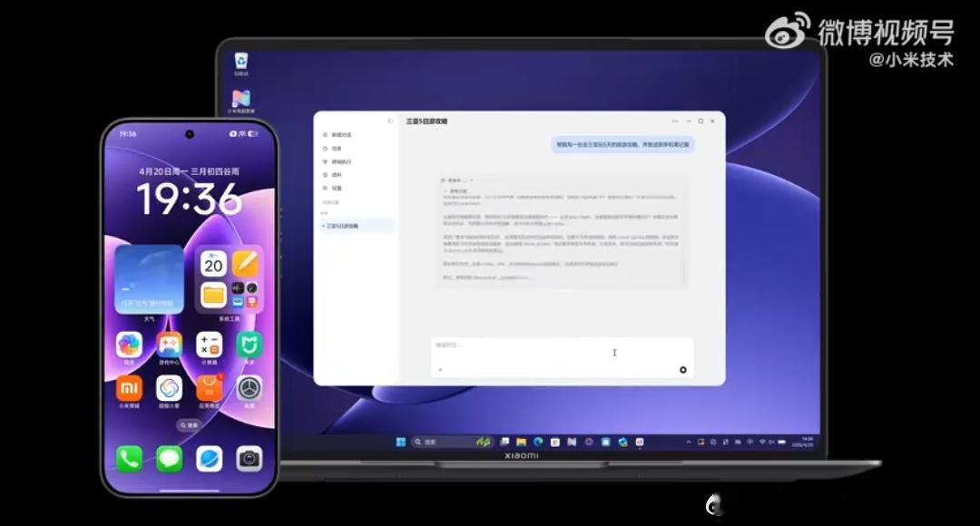Viewport: 980px width, 526px height.
Task: Open the more options icon in title bar
Action: click(x=675, y=122)
